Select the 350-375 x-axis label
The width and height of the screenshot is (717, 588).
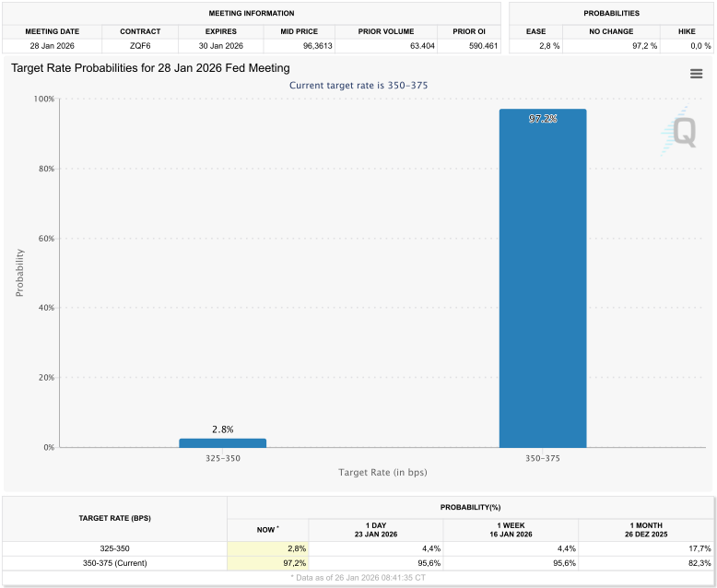[542, 458]
